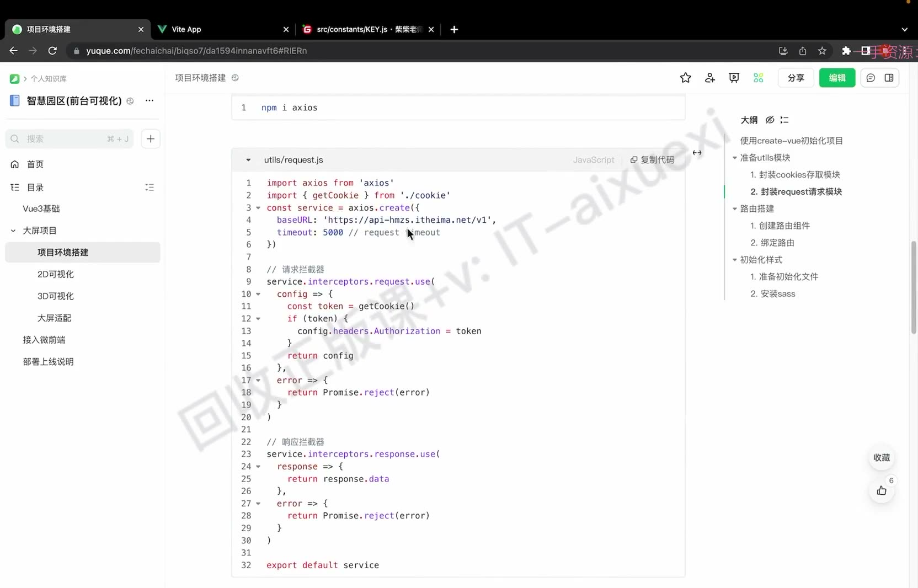Click the page vertical scrollbar
This screenshot has width=918, height=588.
914,287
